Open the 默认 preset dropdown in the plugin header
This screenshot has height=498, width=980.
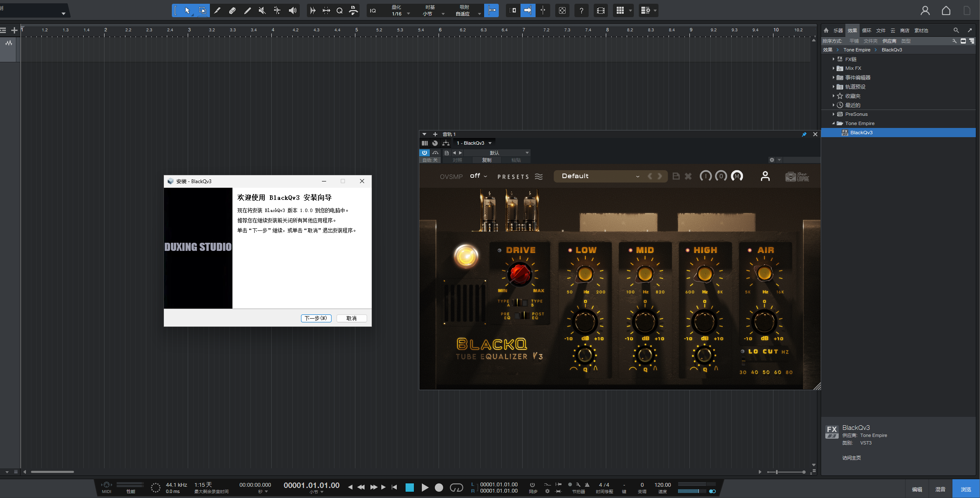pyautogui.click(x=497, y=153)
